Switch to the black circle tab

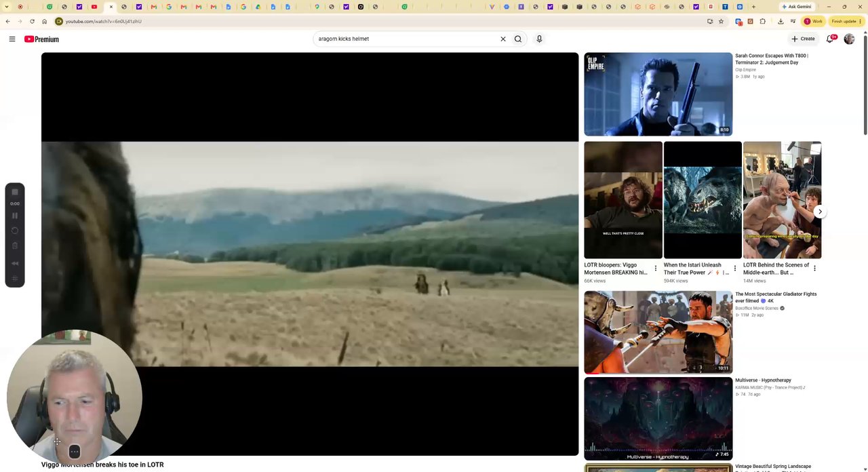click(361, 7)
